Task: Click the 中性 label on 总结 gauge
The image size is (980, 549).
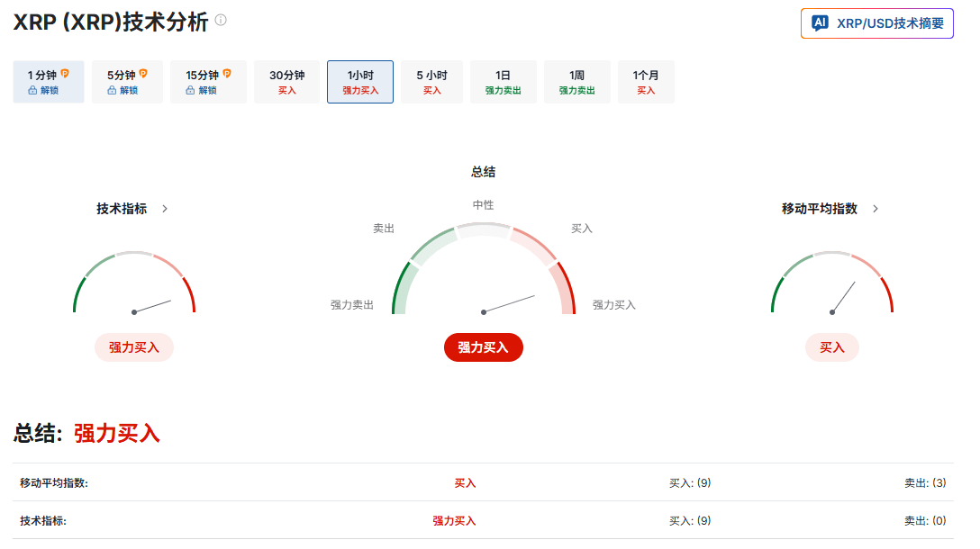Action: click(x=483, y=205)
